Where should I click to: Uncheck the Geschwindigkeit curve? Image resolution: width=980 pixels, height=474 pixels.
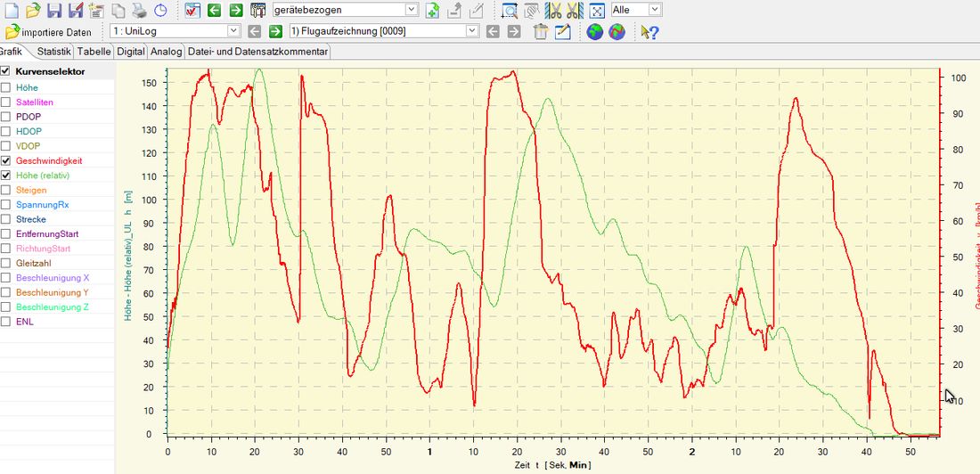[x=6, y=160]
